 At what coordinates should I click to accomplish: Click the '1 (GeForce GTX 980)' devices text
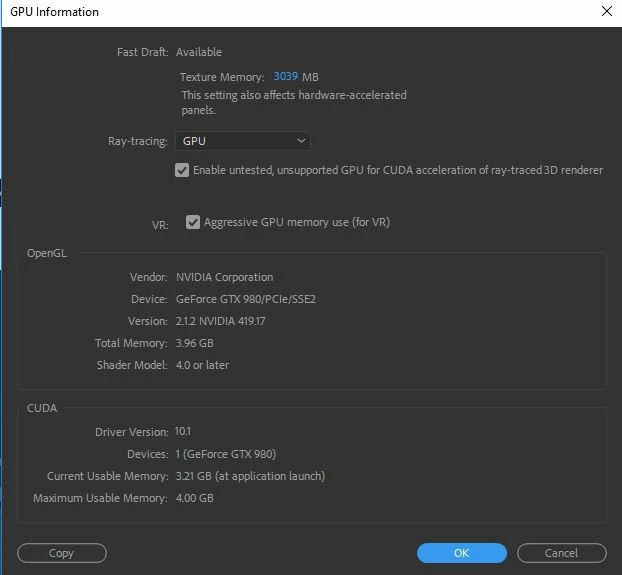(x=226, y=454)
